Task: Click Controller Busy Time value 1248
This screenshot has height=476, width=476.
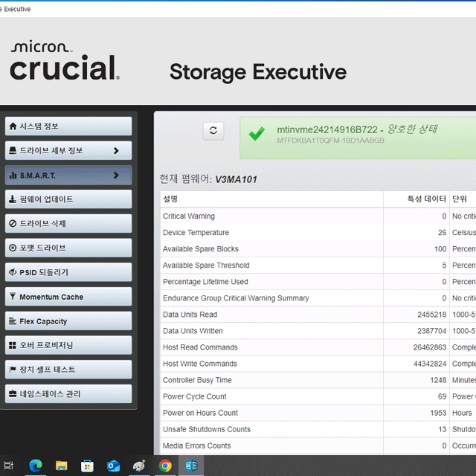Action: coord(438,380)
